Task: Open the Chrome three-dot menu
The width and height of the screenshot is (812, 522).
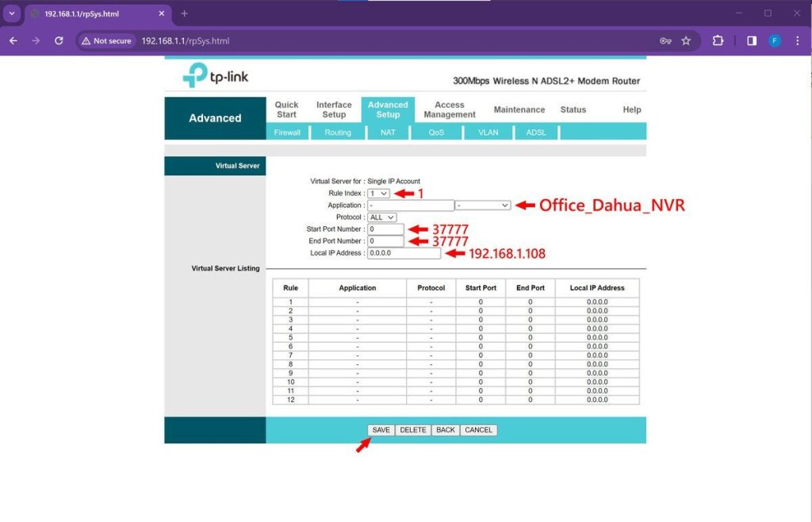Action: pyautogui.click(x=798, y=40)
